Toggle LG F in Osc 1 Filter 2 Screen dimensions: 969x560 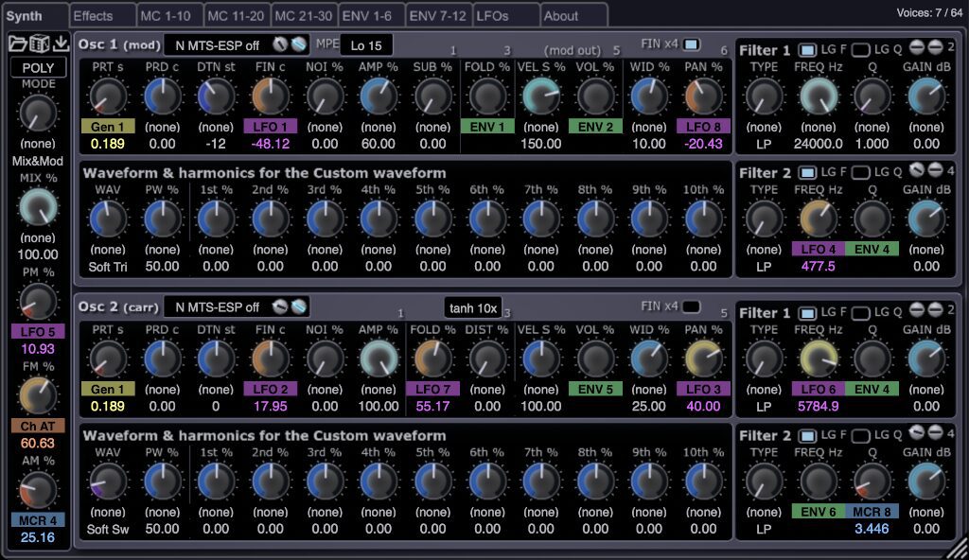[x=807, y=172]
